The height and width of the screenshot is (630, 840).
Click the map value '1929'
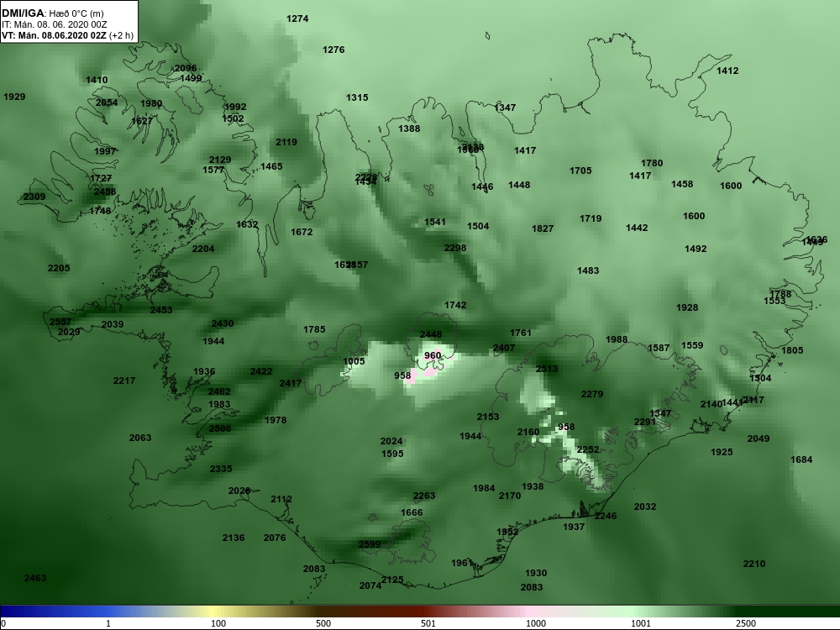pyautogui.click(x=14, y=97)
